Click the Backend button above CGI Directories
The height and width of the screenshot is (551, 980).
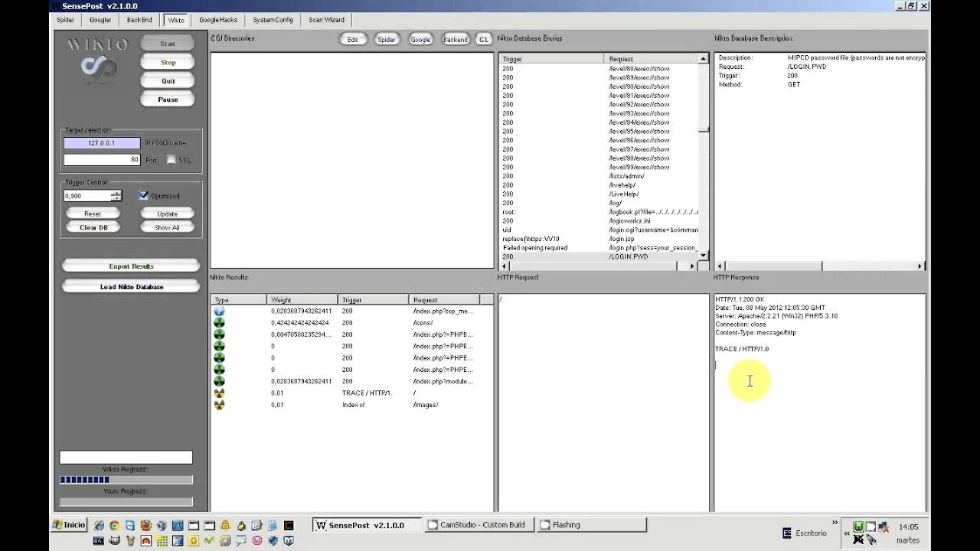(x=455, y=39)
